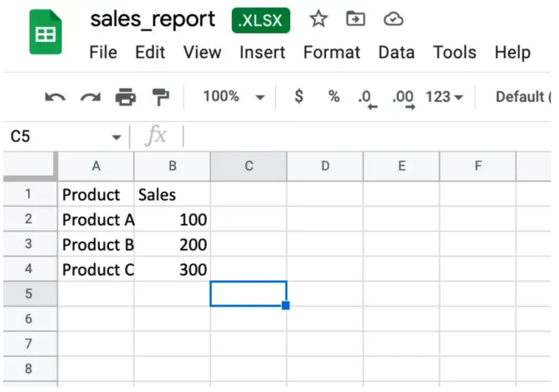Viewport: 559px width, 392px height.
Task: Open the 100% zoom dropdown
Action: point(234,96)
